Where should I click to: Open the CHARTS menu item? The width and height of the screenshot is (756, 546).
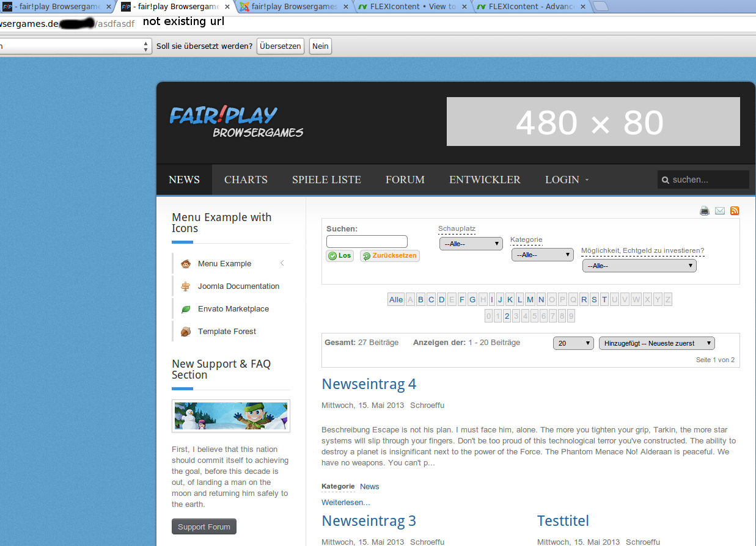246,180
